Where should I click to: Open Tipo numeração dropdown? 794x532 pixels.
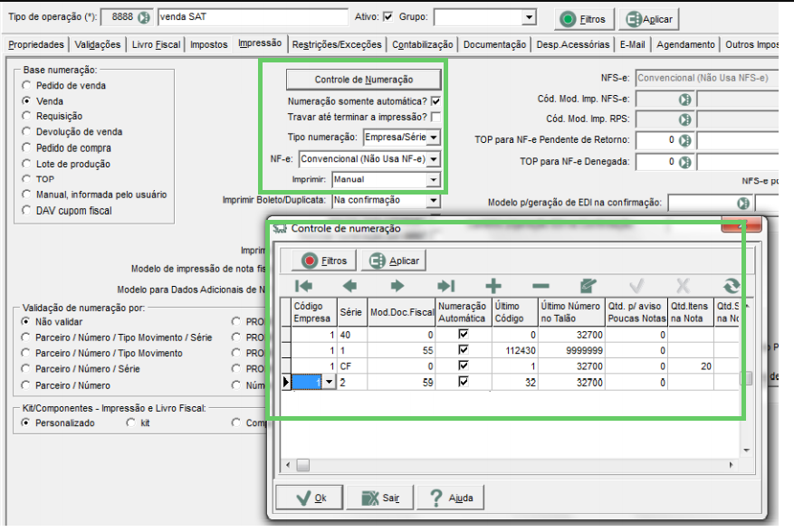tap(434, 138)
